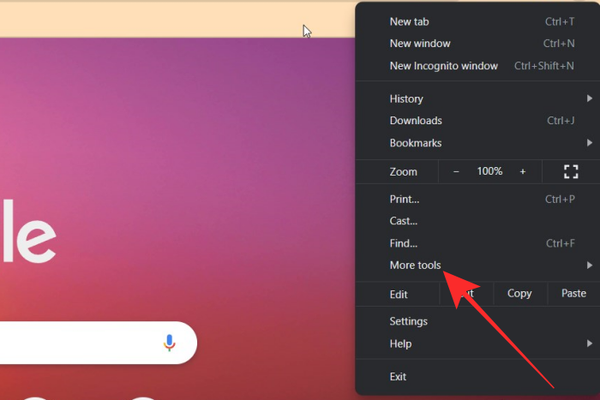Open Downloads from the menu
600x400 pixels.
[x=415, y=121]
